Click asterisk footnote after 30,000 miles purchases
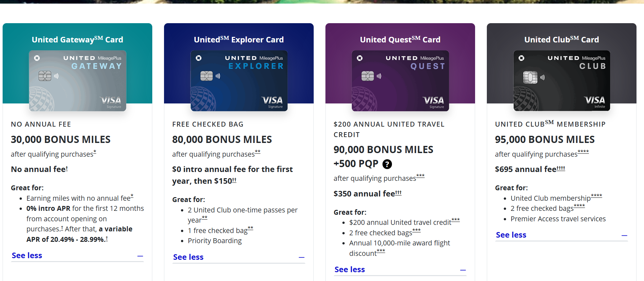 [x=95, y=152]
